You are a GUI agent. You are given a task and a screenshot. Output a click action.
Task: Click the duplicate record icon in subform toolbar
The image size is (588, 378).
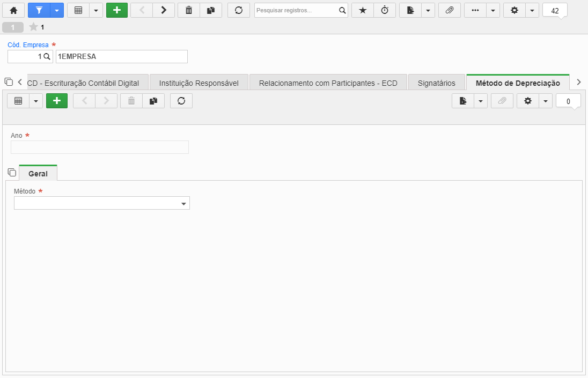click(153, 101)
